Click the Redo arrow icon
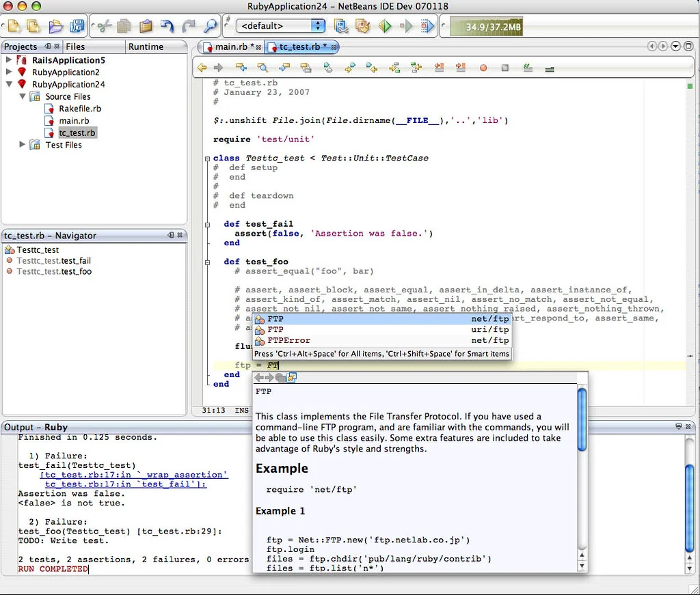The width and height of the screenshot is (700, 595). click(x=189, y=27)
